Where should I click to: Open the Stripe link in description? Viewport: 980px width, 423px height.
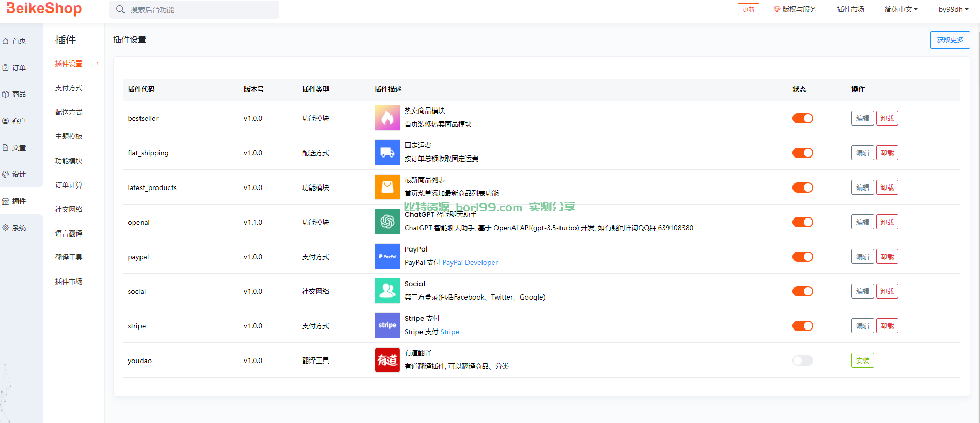(449, 332)
